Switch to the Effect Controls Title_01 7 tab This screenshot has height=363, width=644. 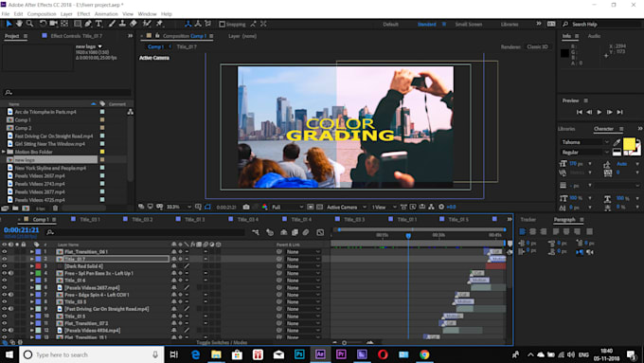click(76, 36)
